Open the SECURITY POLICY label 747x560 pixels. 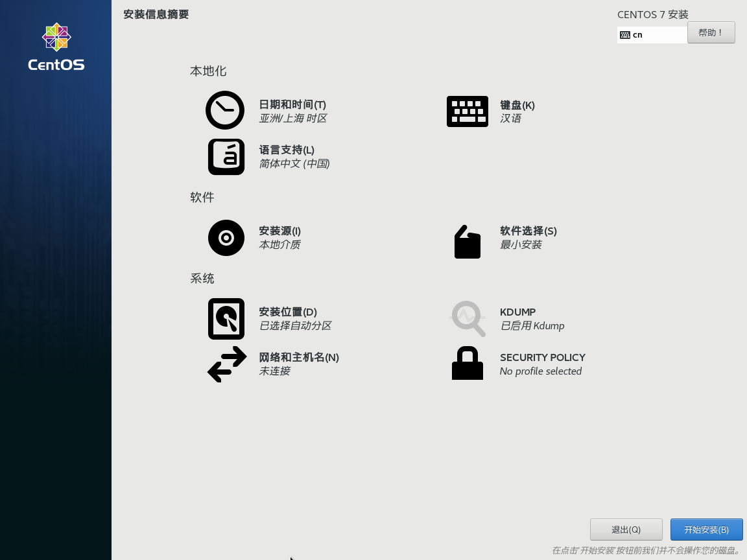tap(543, 358)
